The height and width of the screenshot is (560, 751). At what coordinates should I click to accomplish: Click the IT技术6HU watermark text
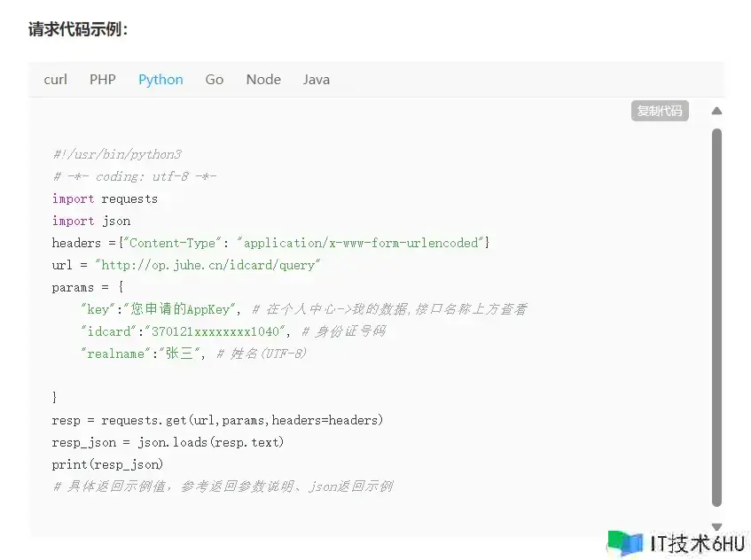pos(698,544)
